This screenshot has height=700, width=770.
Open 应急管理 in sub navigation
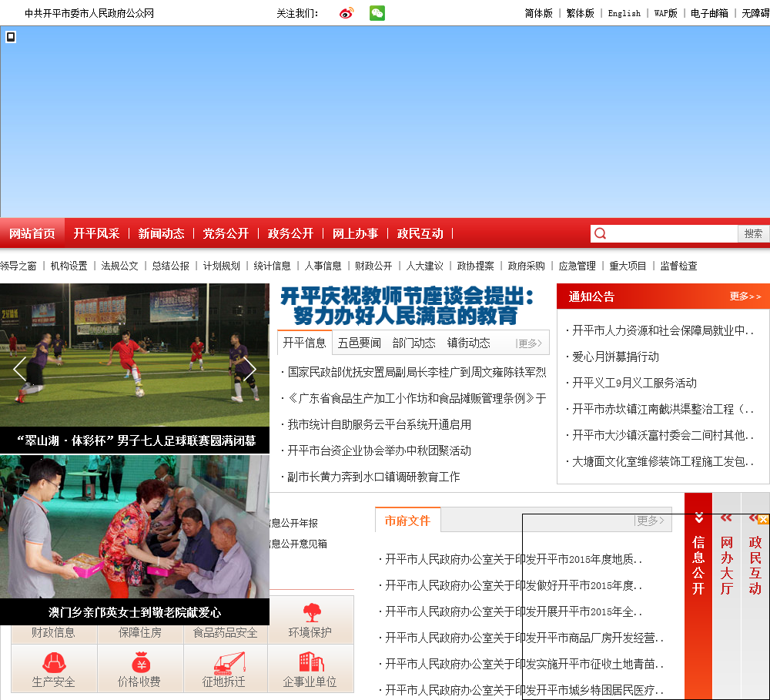coord(577,266)
